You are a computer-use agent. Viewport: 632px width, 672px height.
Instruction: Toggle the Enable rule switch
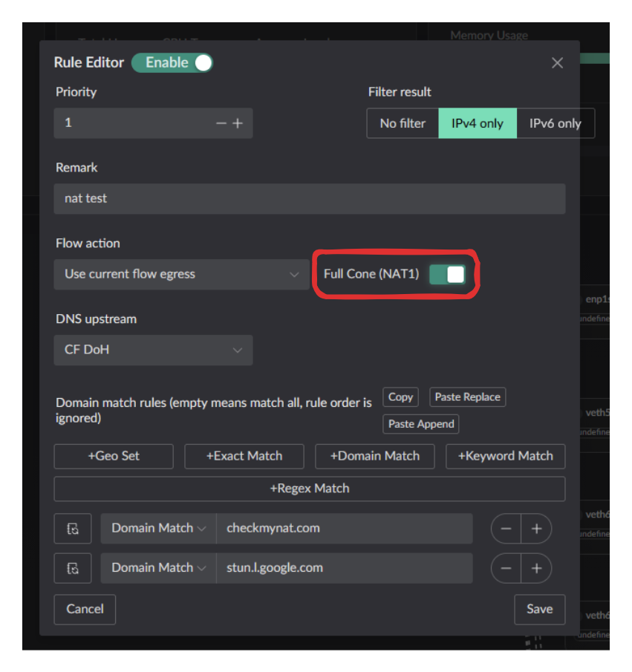click(x=172, y=62)
